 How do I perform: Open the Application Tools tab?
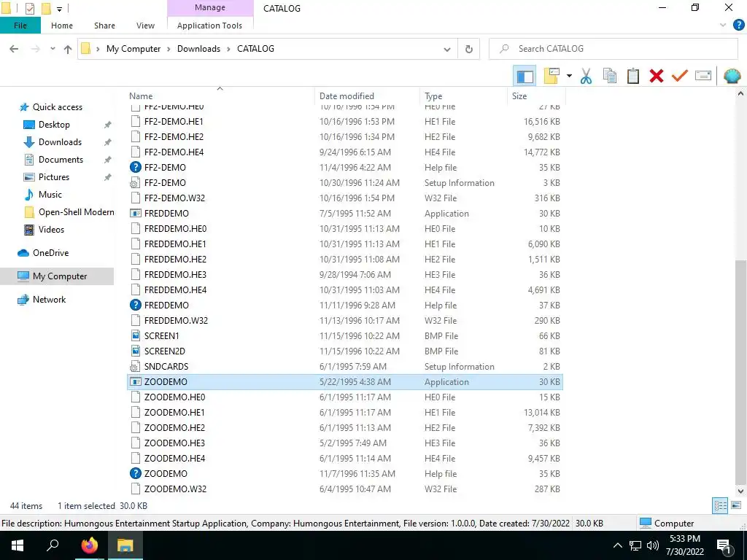(x=209, y=26)
